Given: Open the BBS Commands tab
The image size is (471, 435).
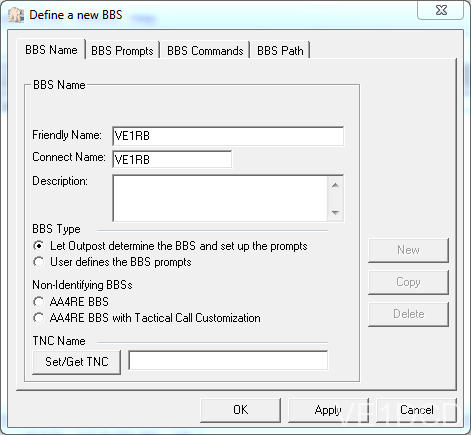Looking at the screenshot, I should pos(205,51).
